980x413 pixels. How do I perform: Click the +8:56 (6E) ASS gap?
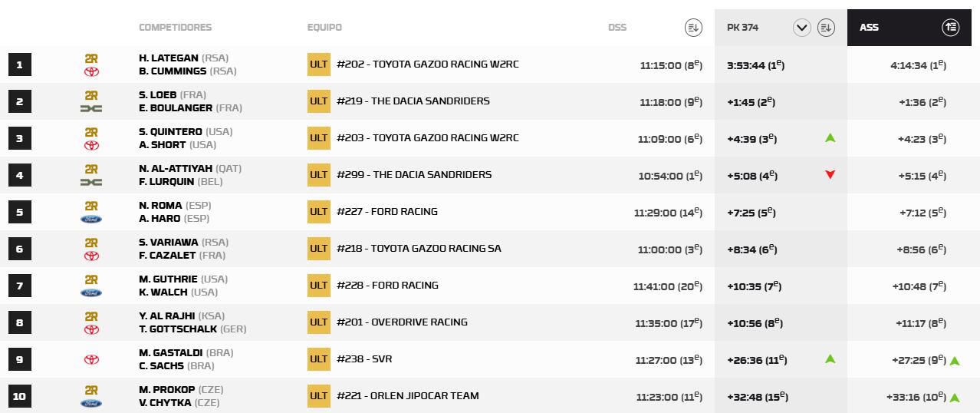(x=922, y=249)
